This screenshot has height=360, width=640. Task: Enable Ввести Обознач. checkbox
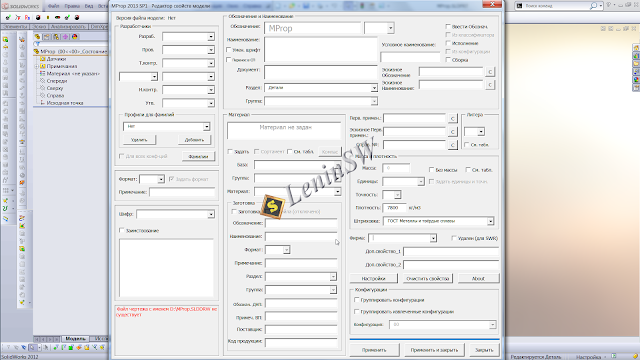click(x=448, y=27)
